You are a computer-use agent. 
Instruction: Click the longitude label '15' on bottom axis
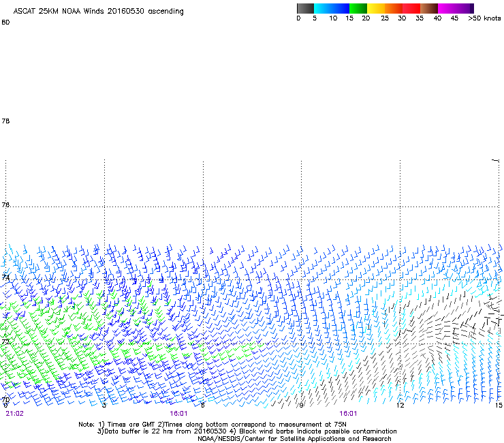(x=499, y=406)
